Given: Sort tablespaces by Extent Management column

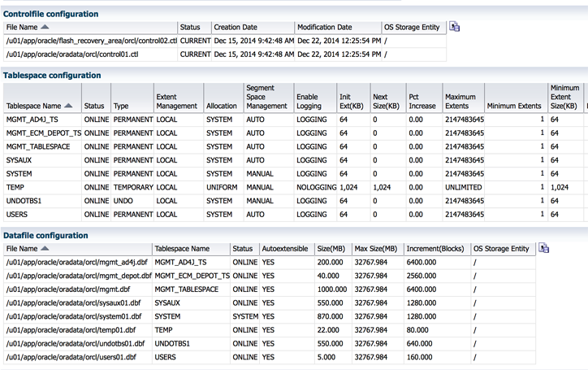Looking at the screenshot, I should click(176, 101).
